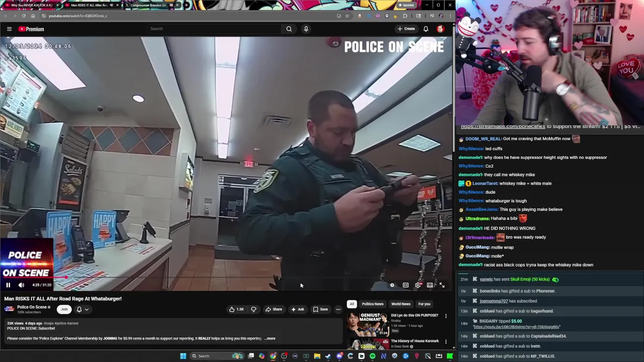Open more actions ellipsis under video

tap(338, 309)
